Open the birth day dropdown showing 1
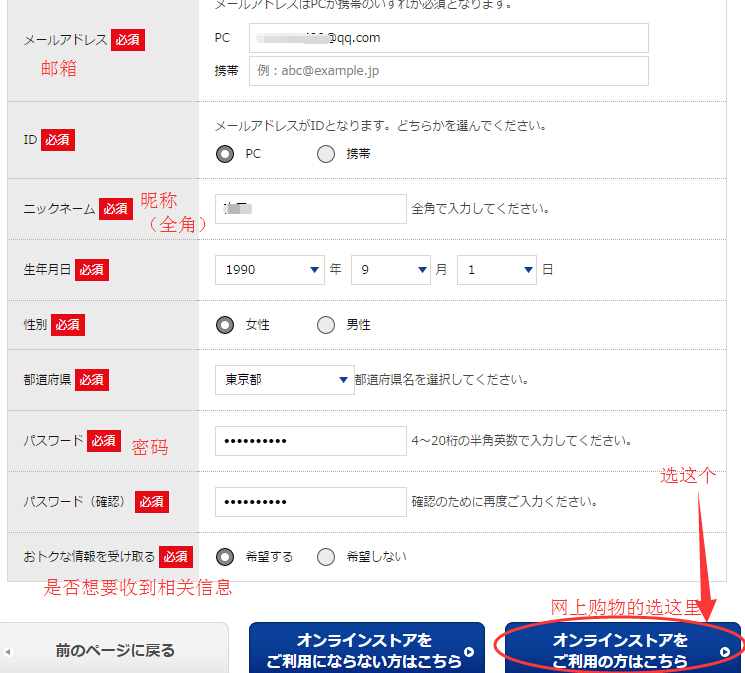Screen dimensions: 745x673 [x=497, y=269]
